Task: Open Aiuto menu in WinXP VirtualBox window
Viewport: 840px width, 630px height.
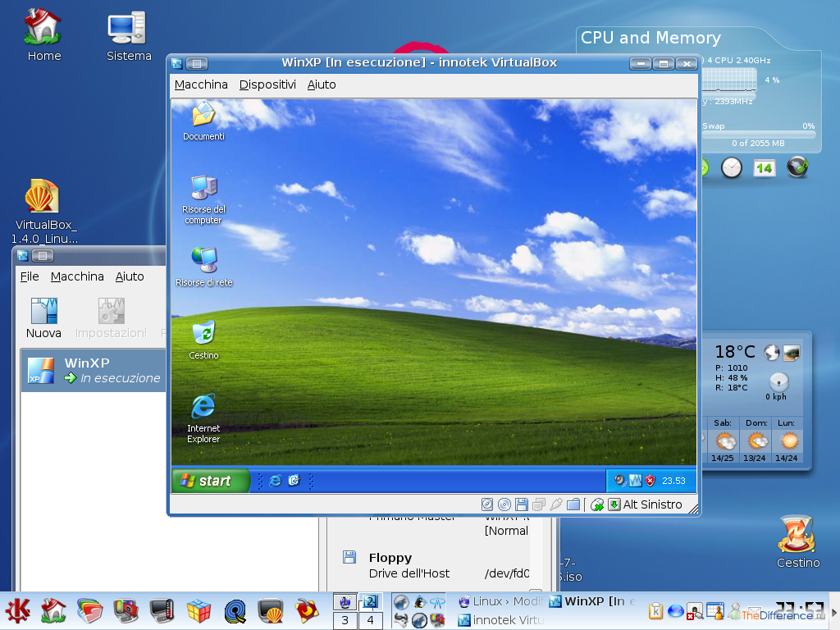Action: (x=322, y=84)
